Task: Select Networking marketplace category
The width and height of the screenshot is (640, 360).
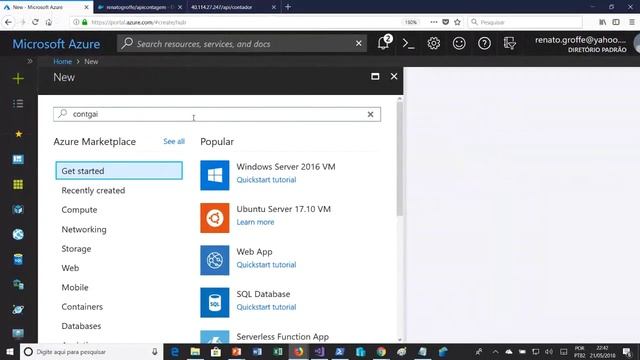Action: (x=84, y=229)
